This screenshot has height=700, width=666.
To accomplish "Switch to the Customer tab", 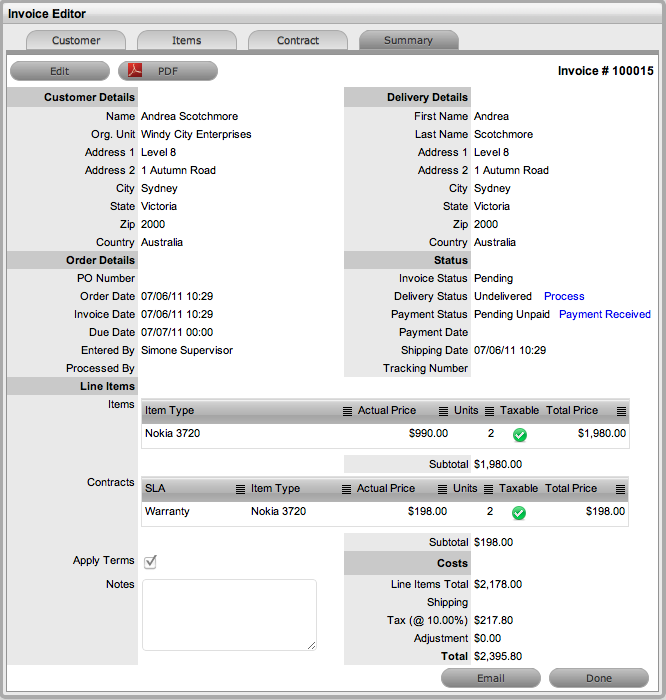I will (76, 40).
